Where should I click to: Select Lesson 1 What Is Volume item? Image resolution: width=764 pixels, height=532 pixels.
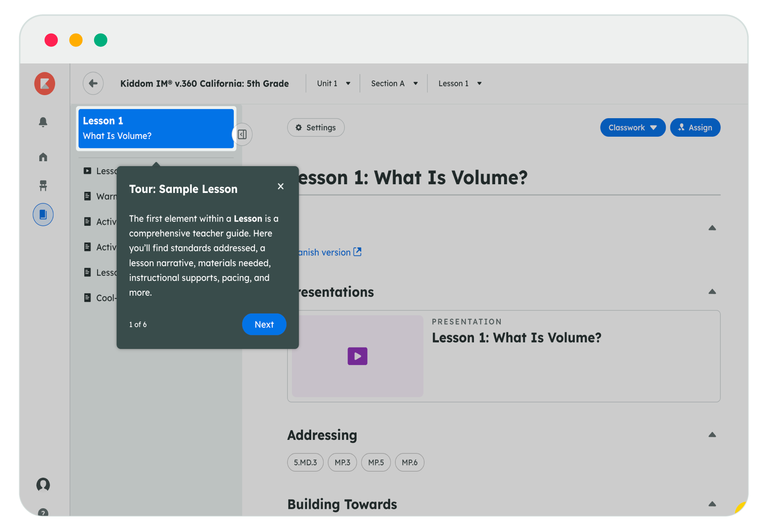(156, 128)
